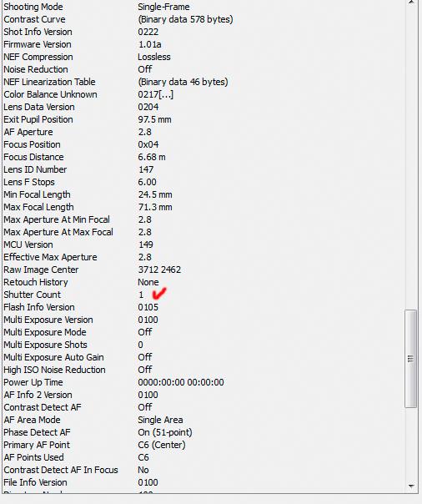Click the value 0000:00:00 00:00:00
The image size is (422, 504).
(181, 383)
